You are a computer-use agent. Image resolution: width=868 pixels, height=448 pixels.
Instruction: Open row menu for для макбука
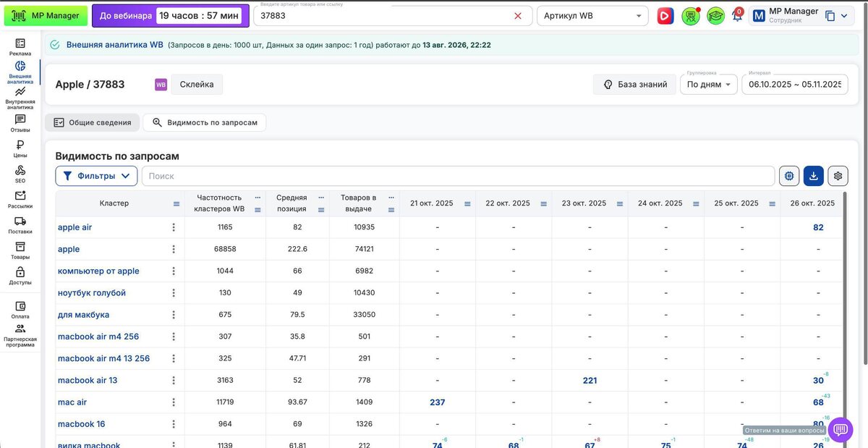click(x=174, y=315)
